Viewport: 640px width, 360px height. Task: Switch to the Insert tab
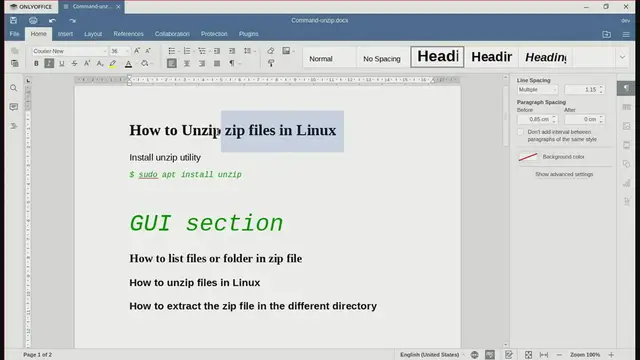(x=65, y=34)
